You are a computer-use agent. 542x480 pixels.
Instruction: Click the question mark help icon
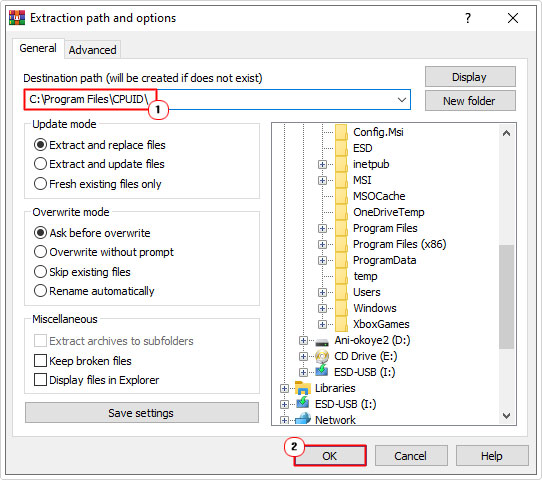pyautogui.click(x=468, y=18)
